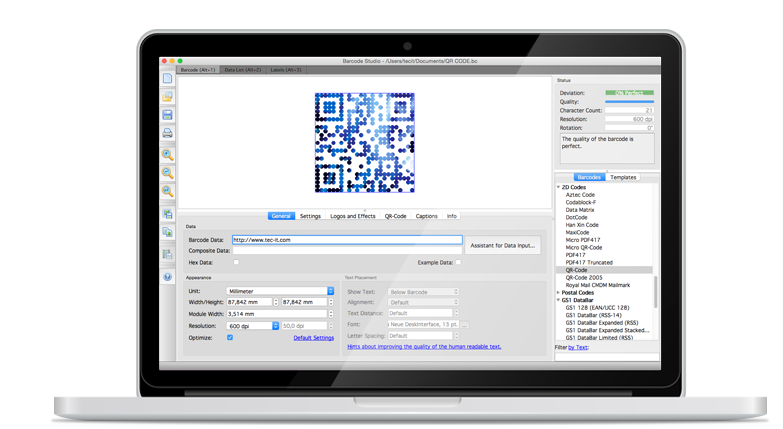Select MaxiCode in barcode list
The height and width of the screenshot is (429, 783).
[x=577, y=232]
